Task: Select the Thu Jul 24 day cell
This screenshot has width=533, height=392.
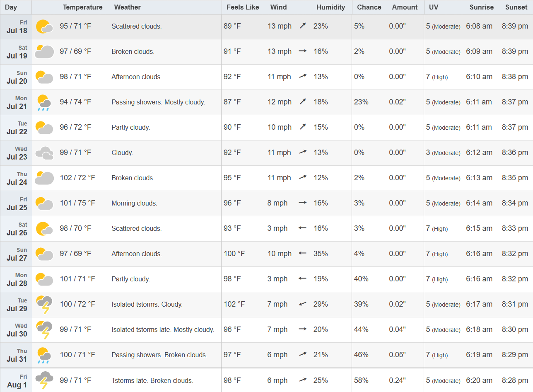Action: tap(16, 178)
